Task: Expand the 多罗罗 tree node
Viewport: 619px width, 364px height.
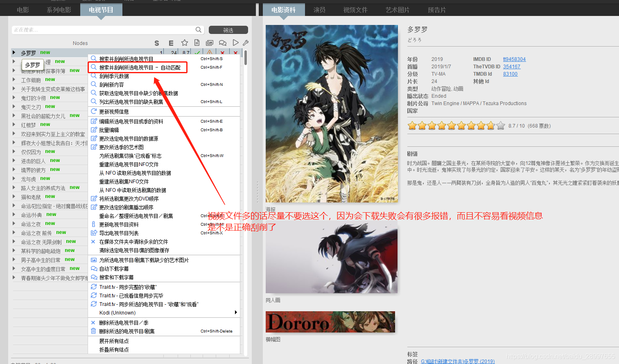Action: 14,52
